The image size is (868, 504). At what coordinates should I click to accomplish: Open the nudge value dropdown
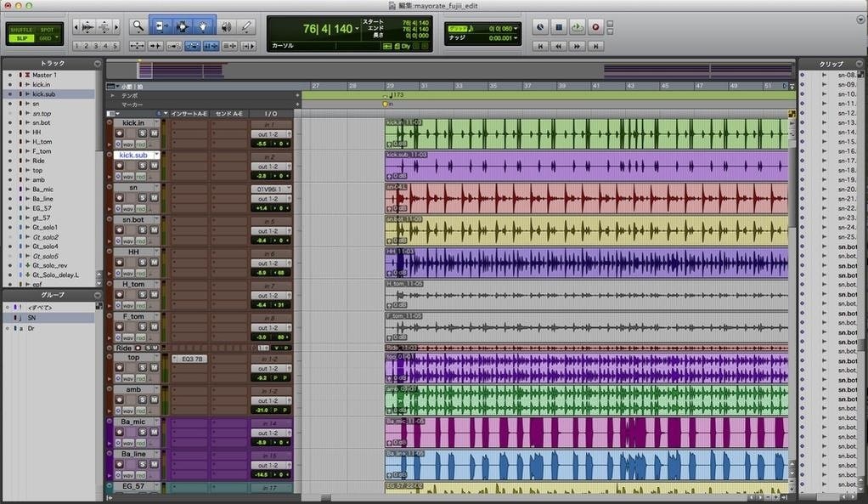click(516, 38)
